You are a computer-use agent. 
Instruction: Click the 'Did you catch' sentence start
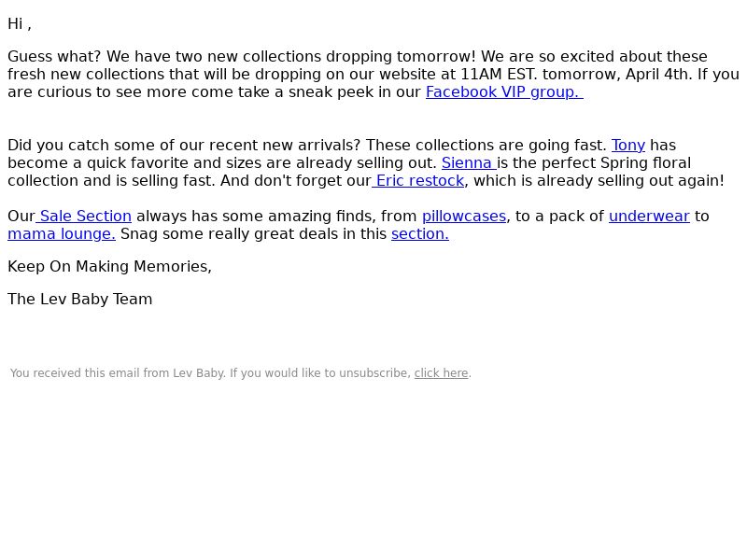point(58,146)
